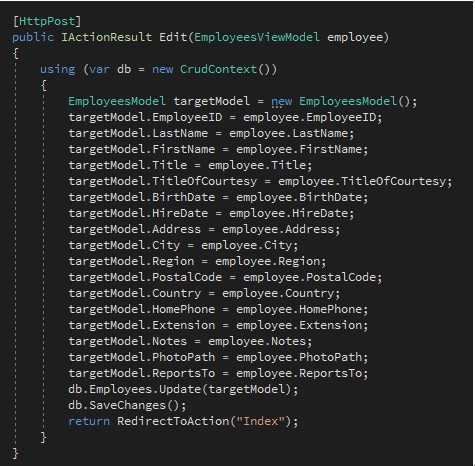Click the HttpPost attribute

point(47,21)
